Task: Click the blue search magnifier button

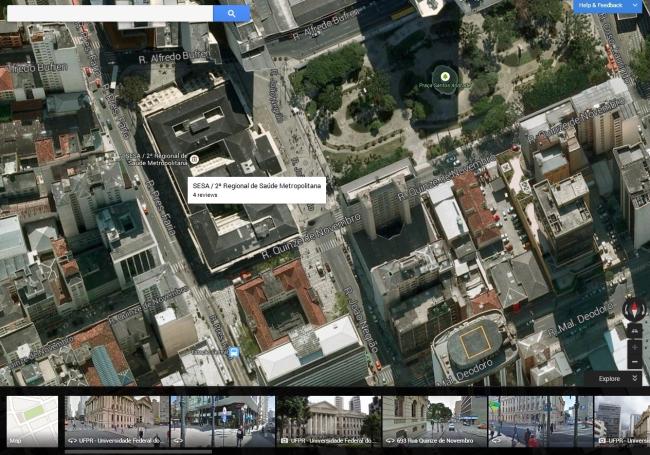Action: point(231,14)
